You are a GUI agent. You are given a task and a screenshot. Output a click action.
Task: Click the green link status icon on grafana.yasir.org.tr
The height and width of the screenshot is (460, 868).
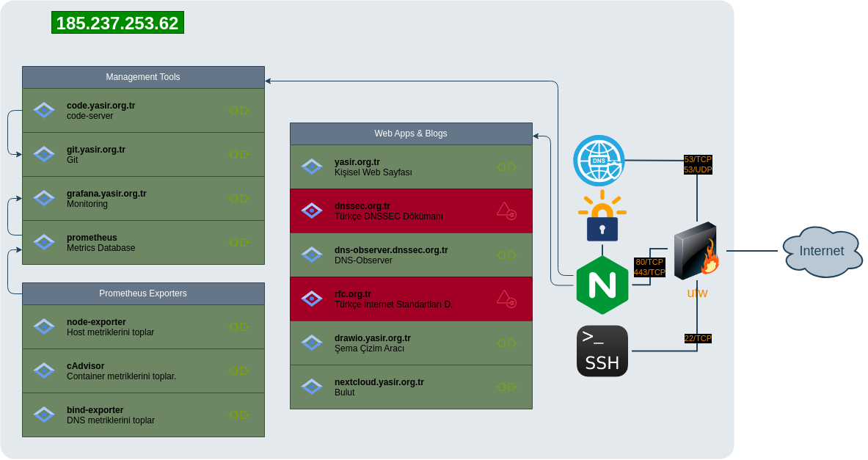(239, 198)
